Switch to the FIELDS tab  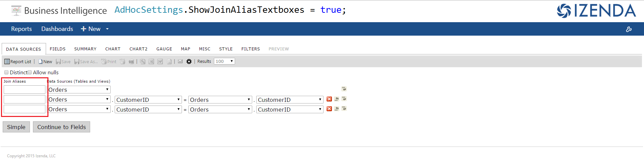point(58,49)
